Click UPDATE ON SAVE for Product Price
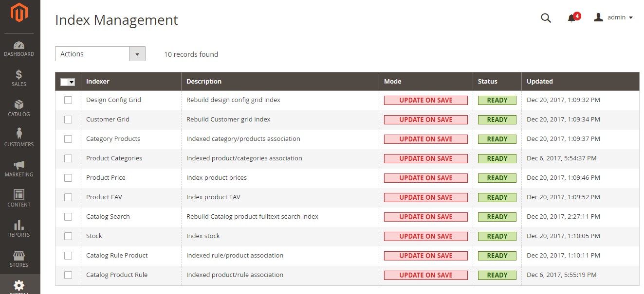This screenshot has width=644, height=294. coord(425,177)
